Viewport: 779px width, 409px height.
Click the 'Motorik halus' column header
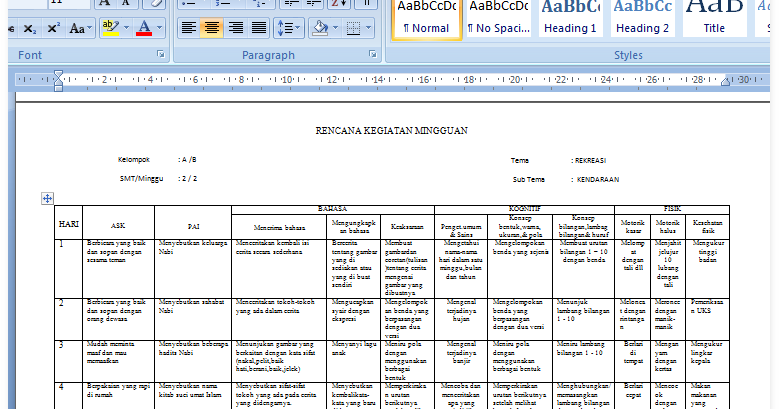click(x=668, y=227)
